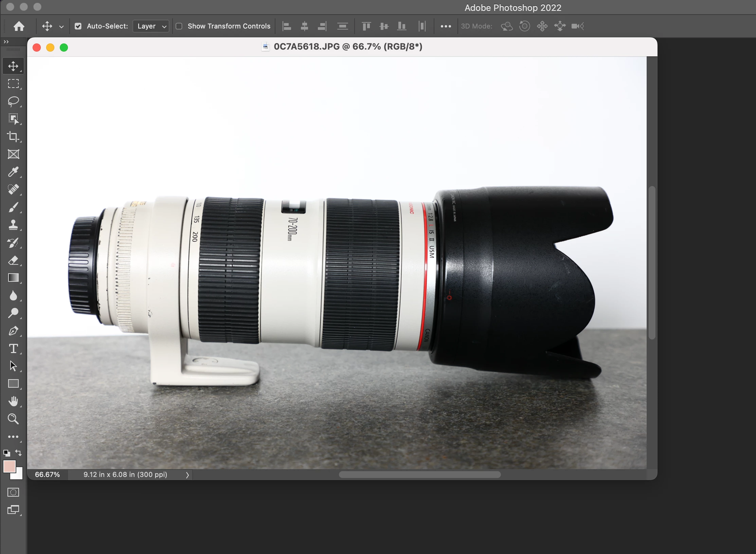This screenshot has width=756, height=554.
Task: Uncheck the Auto-Select checkbox
Action: coord(78,26)
